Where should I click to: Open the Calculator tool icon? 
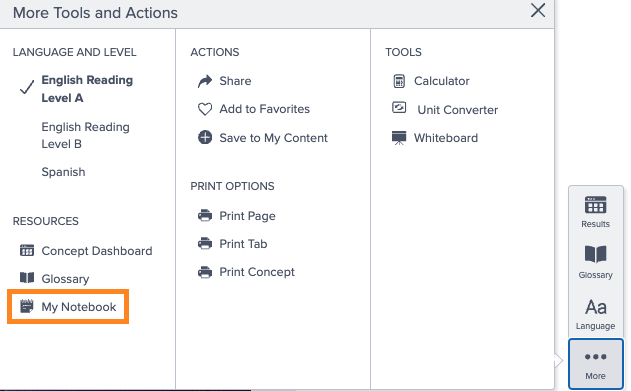399,81
